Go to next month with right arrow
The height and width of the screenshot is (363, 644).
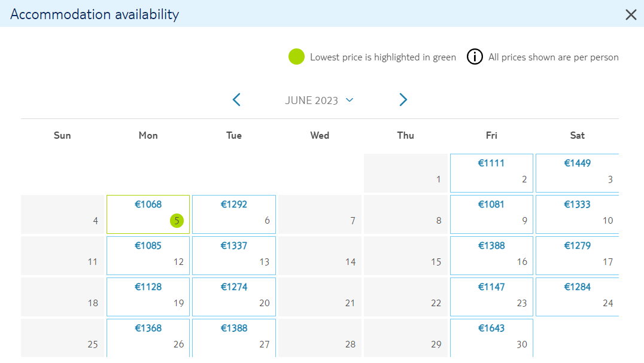tap(403, 100)
